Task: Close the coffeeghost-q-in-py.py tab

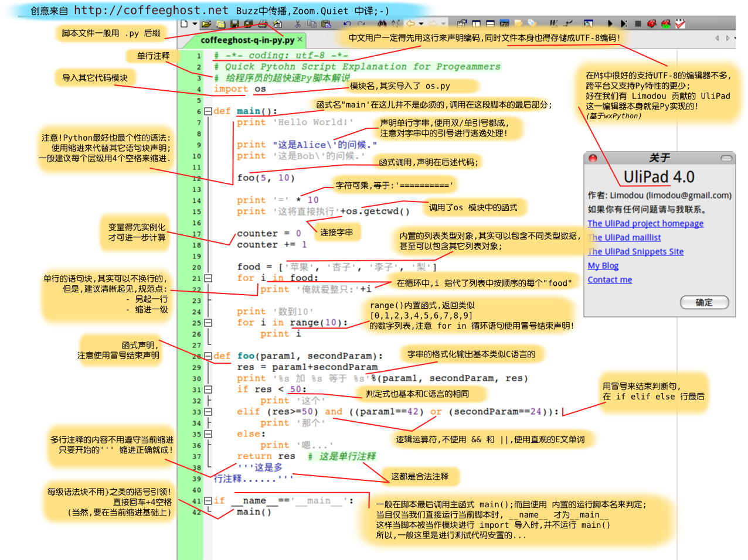Action: pyautogui.click(x=300, y=39)
